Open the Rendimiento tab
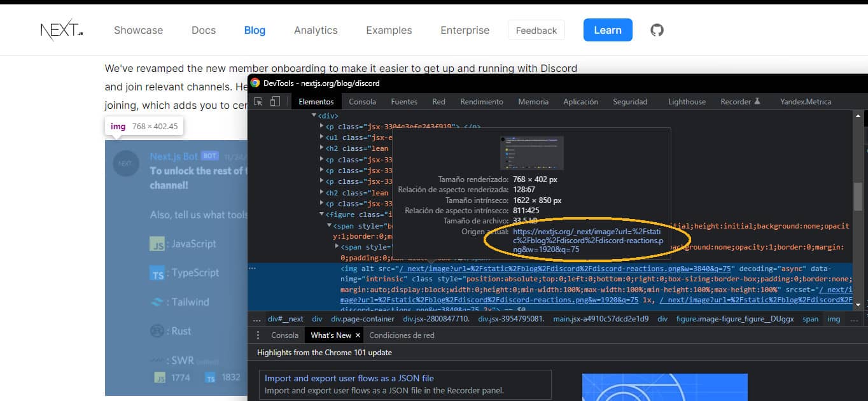 coord(482,101)
